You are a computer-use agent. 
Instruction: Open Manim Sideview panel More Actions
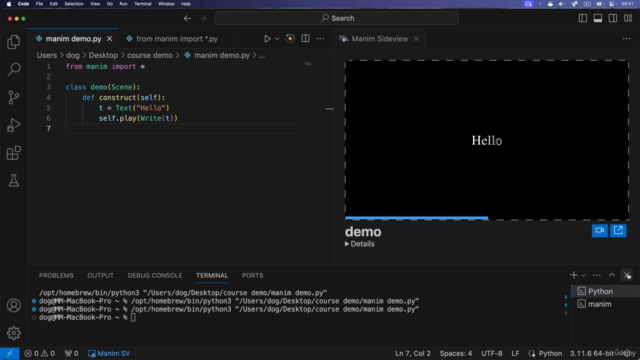(x=627, y=39)
